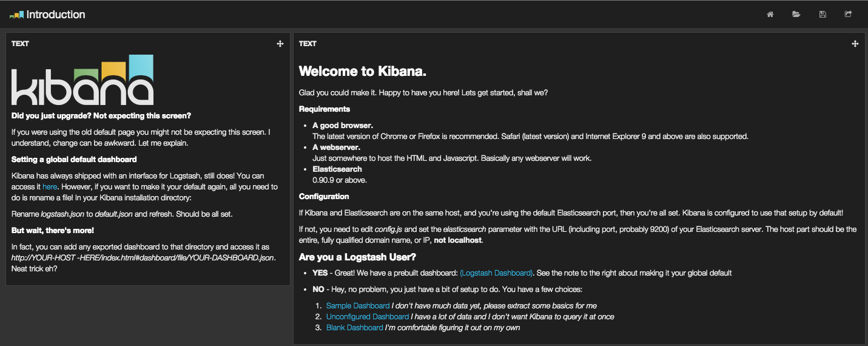868x346 pixels.
Task: Launch the Blank Dashboard link
Action: point(355,328)
